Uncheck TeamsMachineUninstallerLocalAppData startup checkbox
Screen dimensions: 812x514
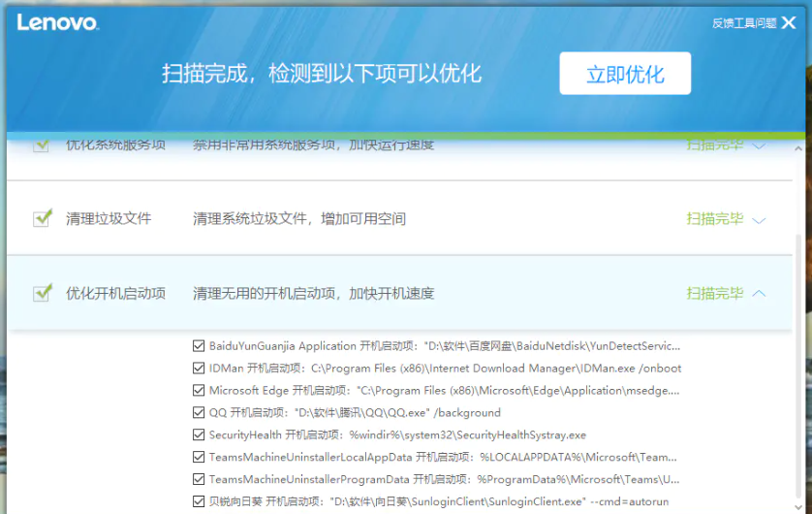pos(199,457)
